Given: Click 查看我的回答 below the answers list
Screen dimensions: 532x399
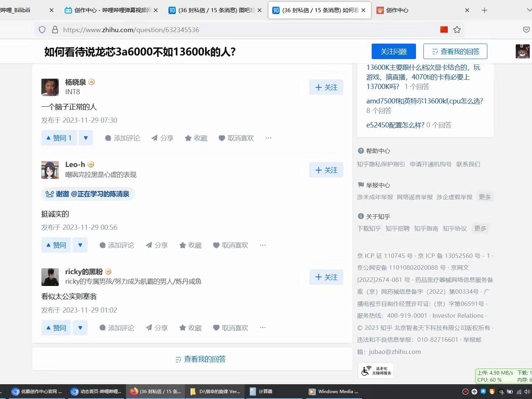Looking at the screenshot, I should coord(201,359).
